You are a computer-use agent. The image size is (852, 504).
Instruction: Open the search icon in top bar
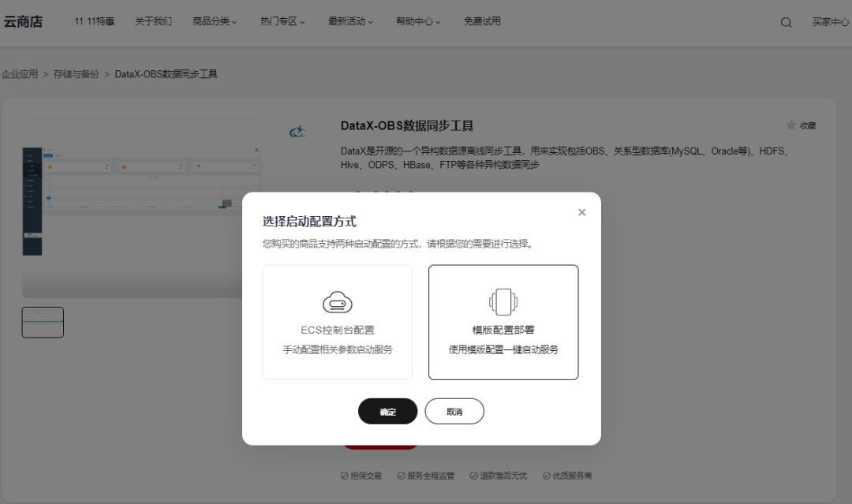[786, 22]
